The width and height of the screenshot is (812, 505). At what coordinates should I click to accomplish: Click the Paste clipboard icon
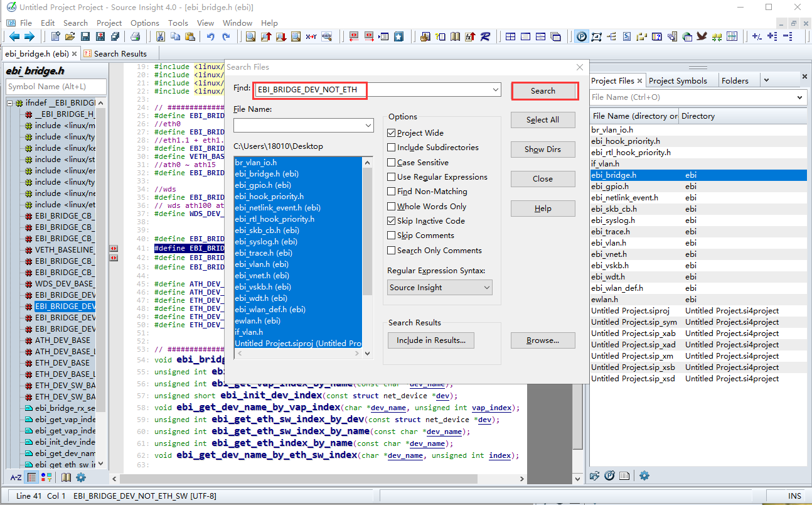190,36
